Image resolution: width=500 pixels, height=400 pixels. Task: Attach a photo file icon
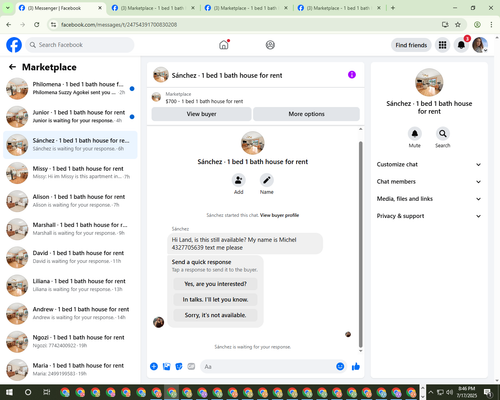(166, 367)
